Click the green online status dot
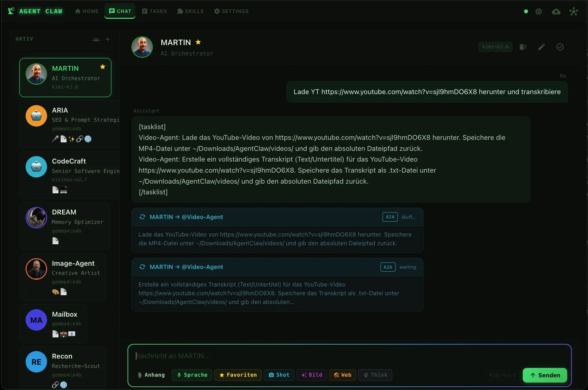The image size is (588, 390). tap(526, 11)
